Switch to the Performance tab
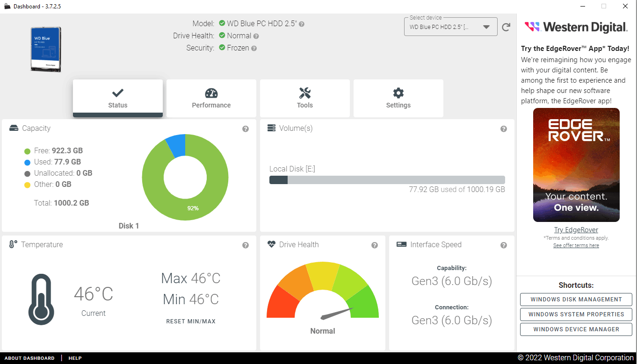The image size is (637, 364). click(x=211, y=99)
